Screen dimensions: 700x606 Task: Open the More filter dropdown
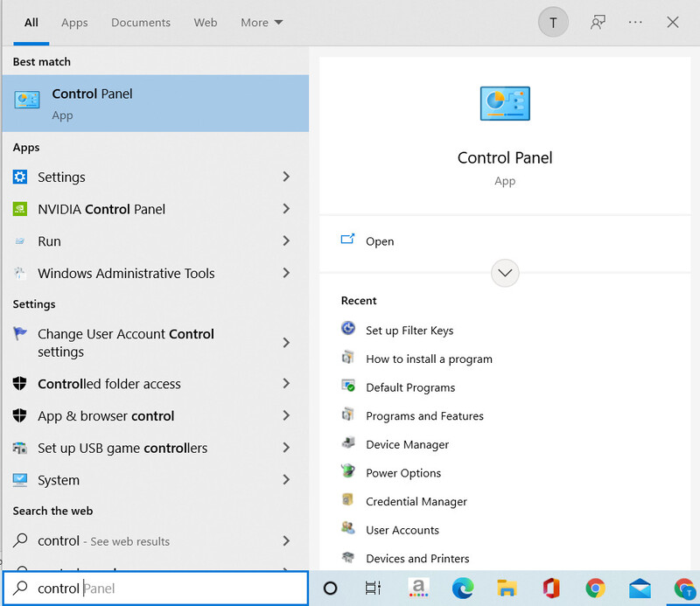262,23
